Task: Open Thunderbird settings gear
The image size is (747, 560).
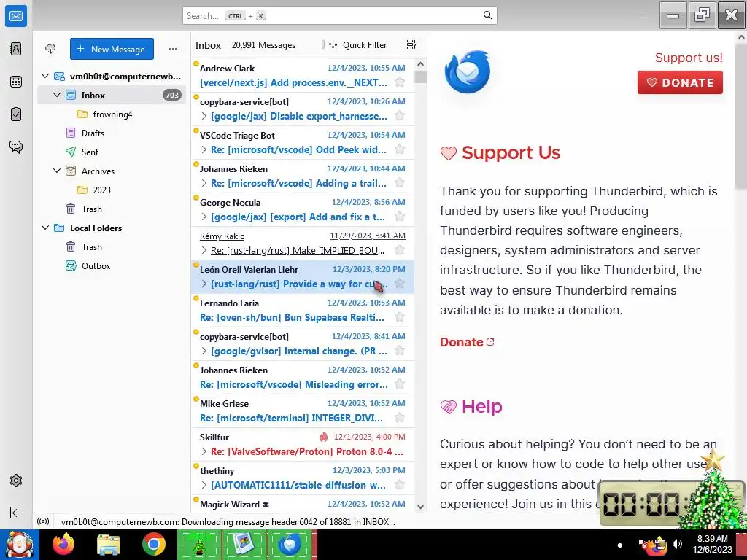Action: pos(16,481)
